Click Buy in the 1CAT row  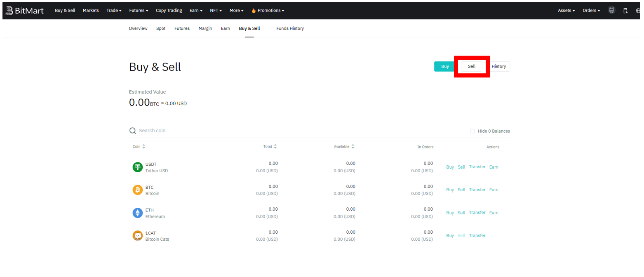450,236
